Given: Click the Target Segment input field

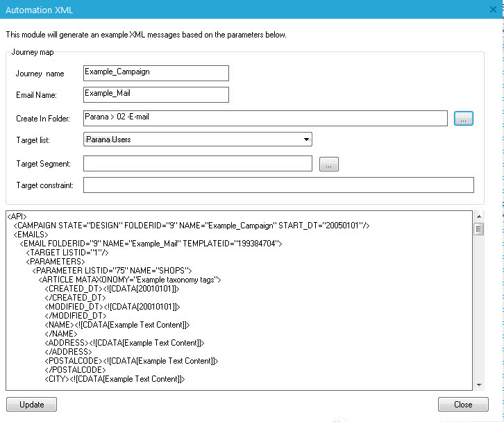Looking at the screenshot, I should [197, 164].
